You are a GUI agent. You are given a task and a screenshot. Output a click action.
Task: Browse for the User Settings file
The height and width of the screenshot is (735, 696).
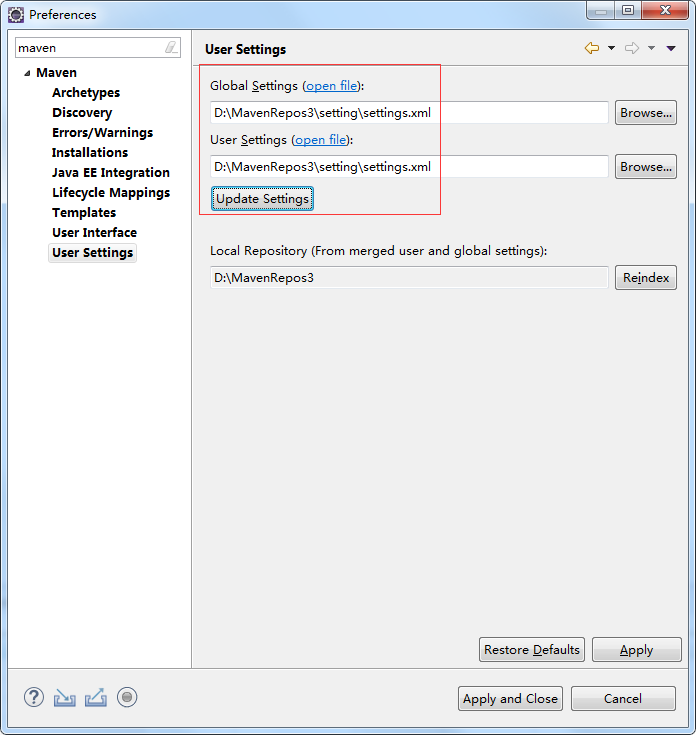[645, 166]
